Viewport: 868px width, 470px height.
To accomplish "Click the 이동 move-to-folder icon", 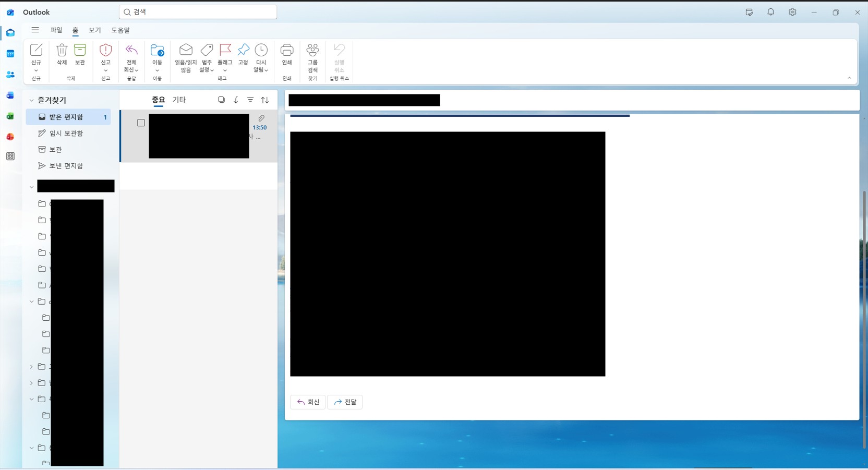I will click(x=157, y=50).
